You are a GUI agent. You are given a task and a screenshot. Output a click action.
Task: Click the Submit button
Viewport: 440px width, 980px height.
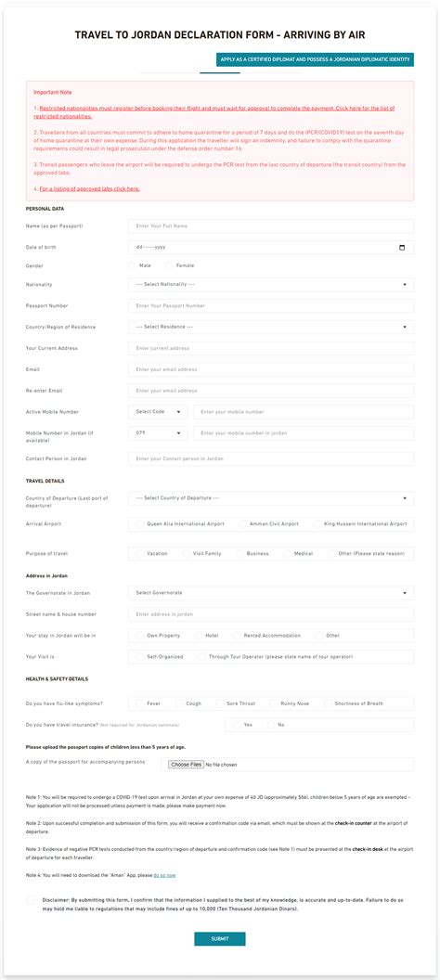(x=220, y=939)
